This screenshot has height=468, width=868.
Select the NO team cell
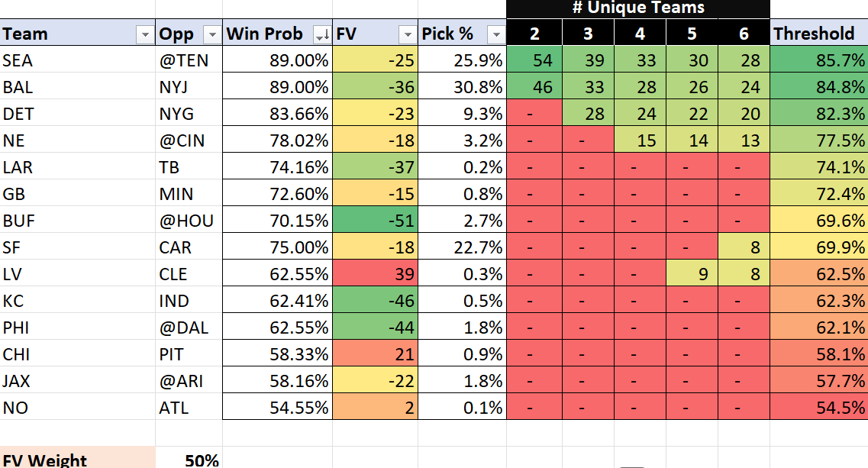point(78,408)
